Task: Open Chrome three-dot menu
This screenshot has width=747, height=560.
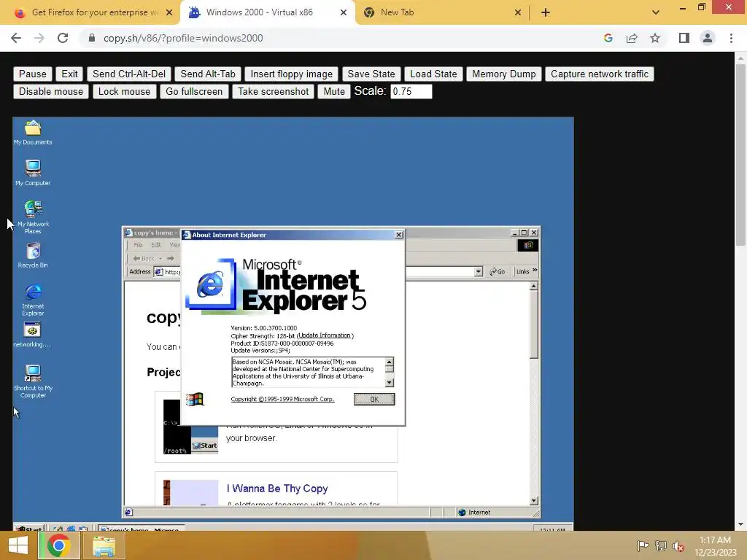Action: point(731,38)
